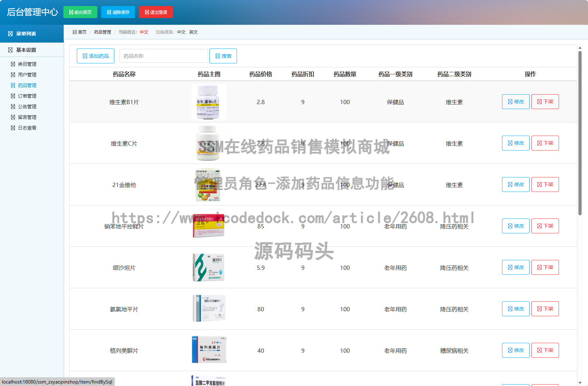
Task: Select the highlighted 药品管理 sidebar item
Action: point(26,85)
